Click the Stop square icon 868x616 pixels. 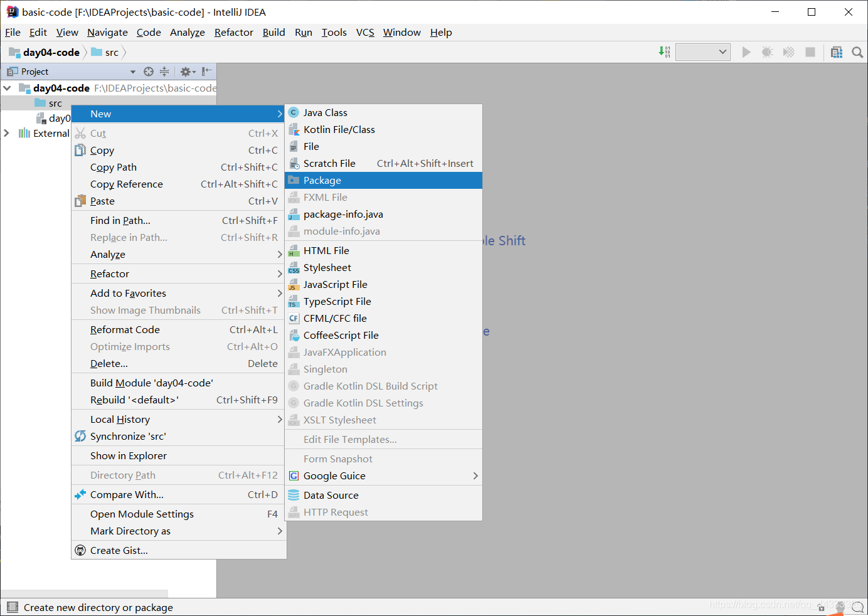pos(810,52)
